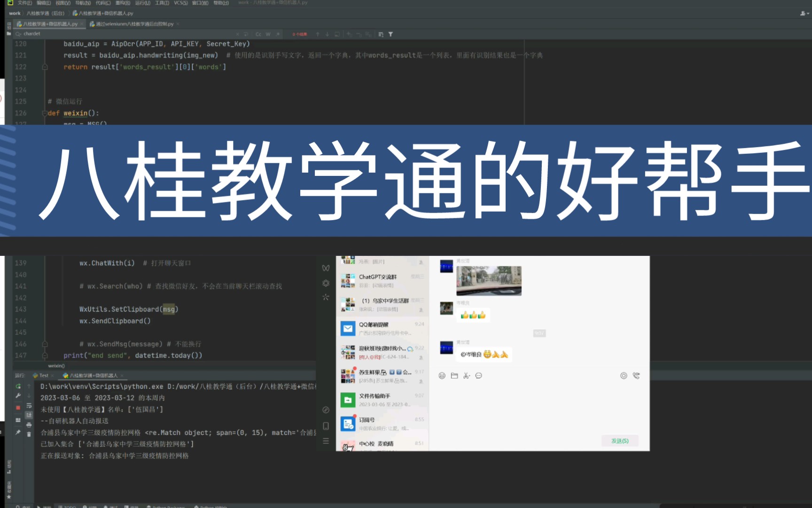Toggle fold marker at line 147
The height and width of the screenshot is (508, 812).
45,355
